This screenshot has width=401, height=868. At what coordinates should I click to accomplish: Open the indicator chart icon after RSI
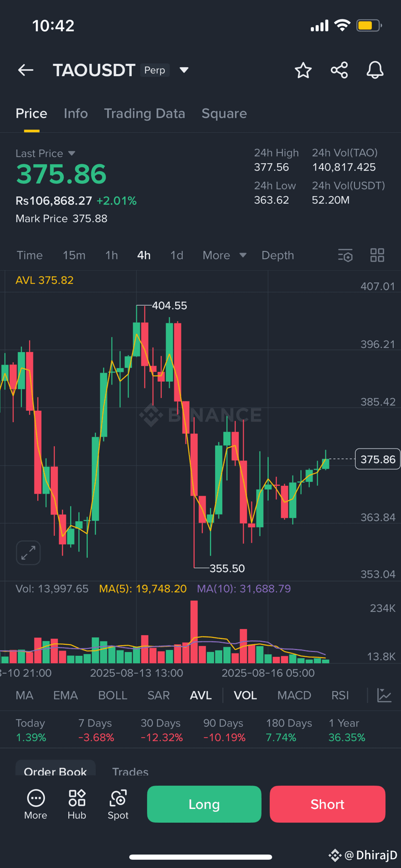tap(384, 696)
